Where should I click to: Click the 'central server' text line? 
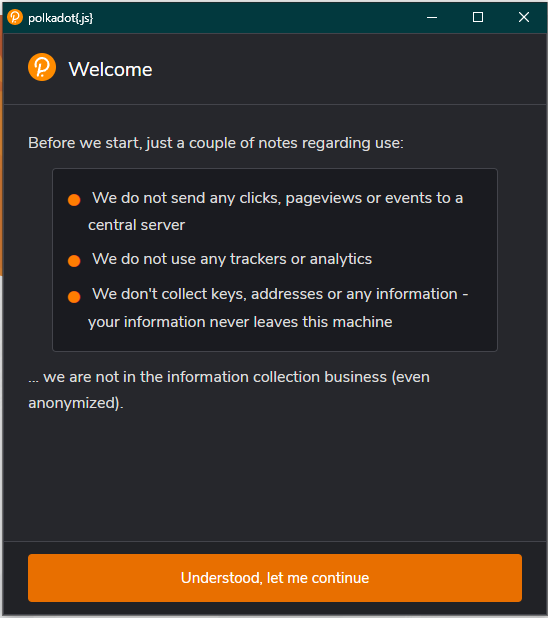tap(136, 225)
